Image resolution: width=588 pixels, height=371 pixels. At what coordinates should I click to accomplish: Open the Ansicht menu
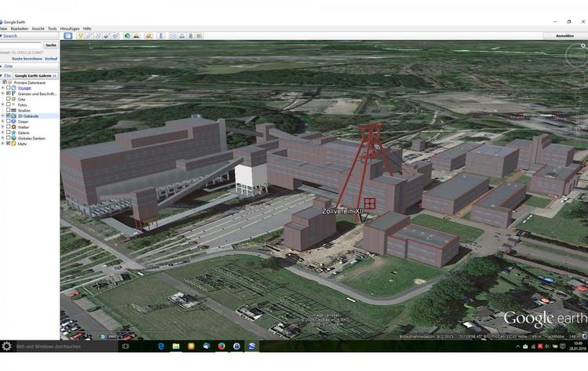click(x=38, y=28)
